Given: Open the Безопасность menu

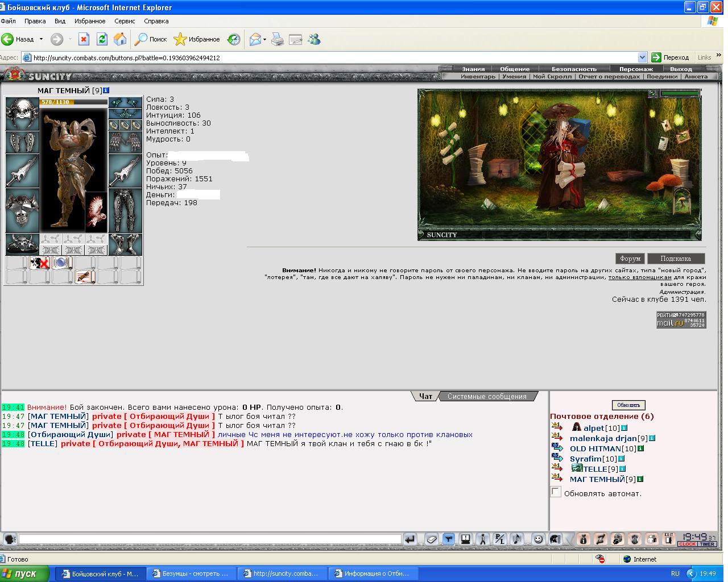Looking at the screenshot, I should point(574,69).
